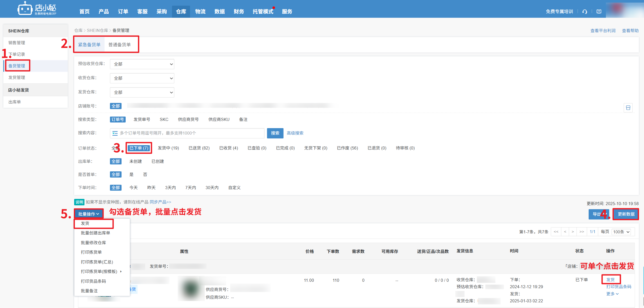Click the collapse filter panel icon

tap(628, 108)
